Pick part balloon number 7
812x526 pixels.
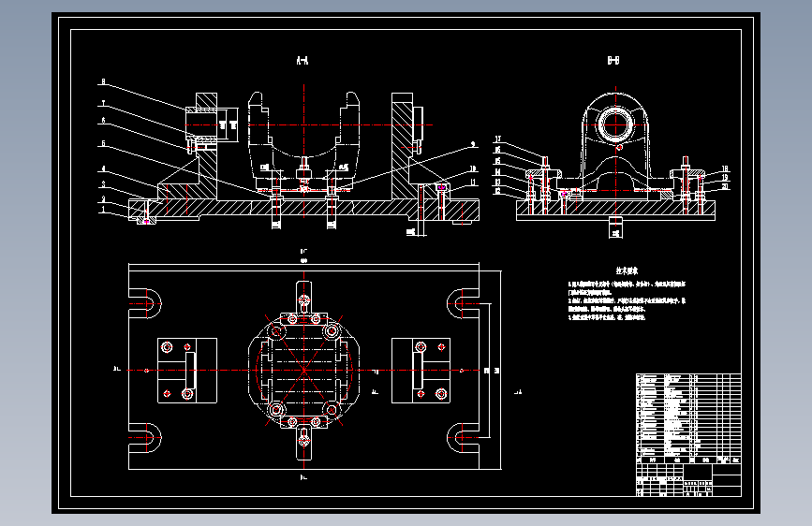point(103,104)
